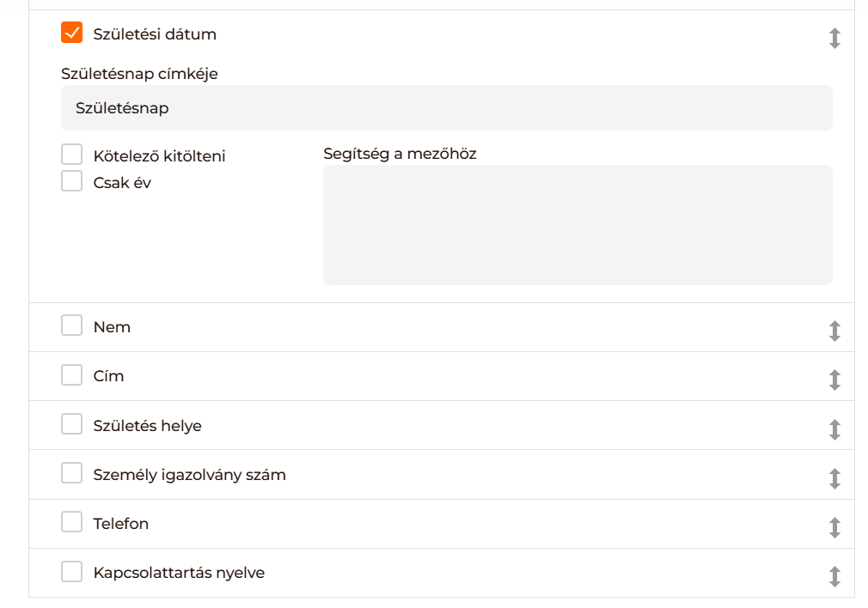868x608 pixels.
Task: Check the Cím field checkbox
Action: click(x=72, y=375)
